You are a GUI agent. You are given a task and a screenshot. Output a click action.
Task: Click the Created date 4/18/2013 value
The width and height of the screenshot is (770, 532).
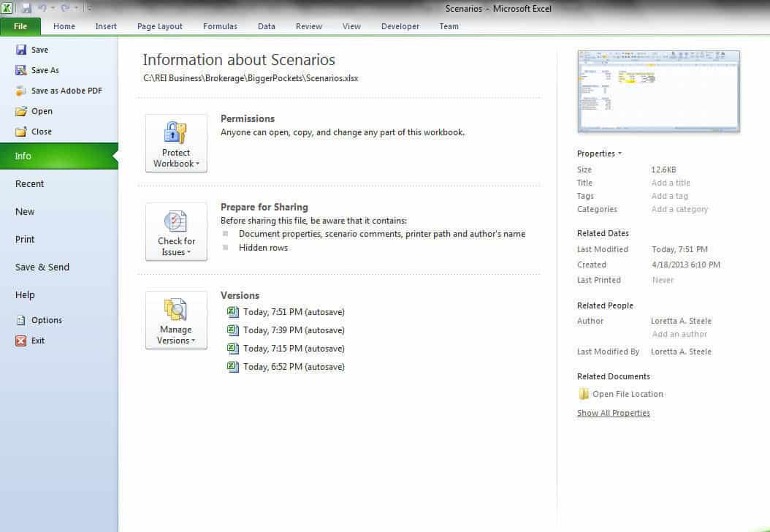[x=686, y=265]
